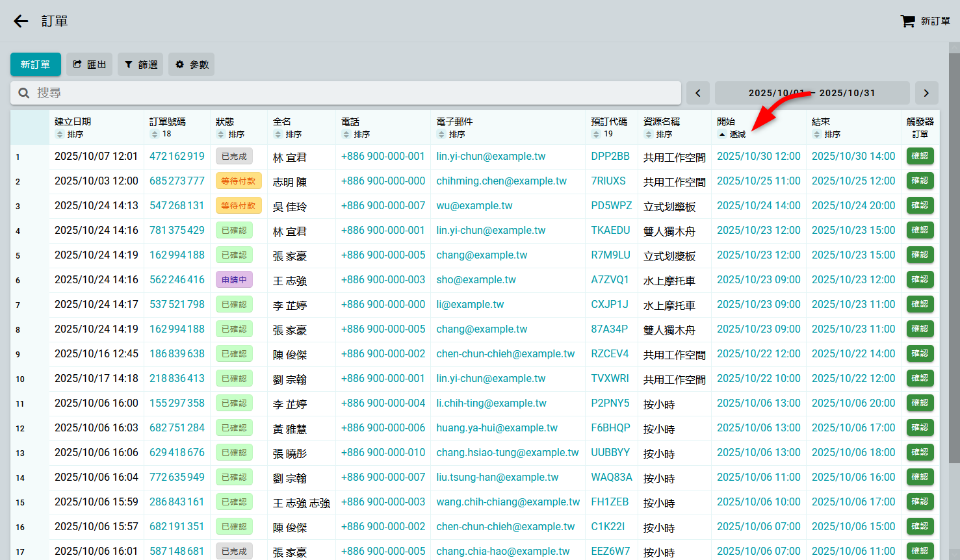Click the teal 新訂單 button

click(35, 64)
